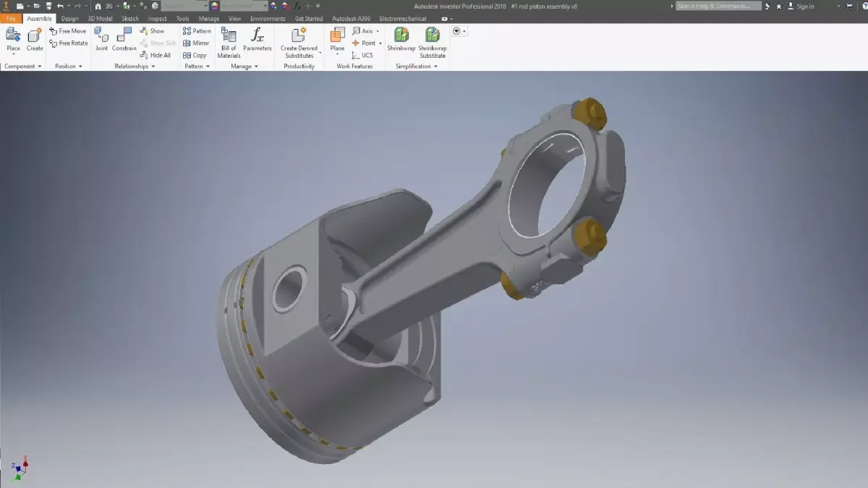The image size is (868, 488).
Task: Select the Axis work feature
Action: coord(362,31)
